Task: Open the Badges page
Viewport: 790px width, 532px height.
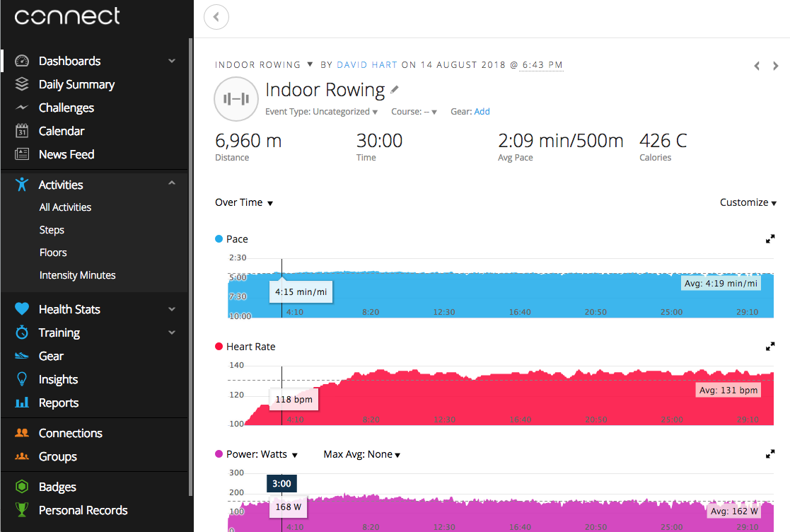Action: 57,487
